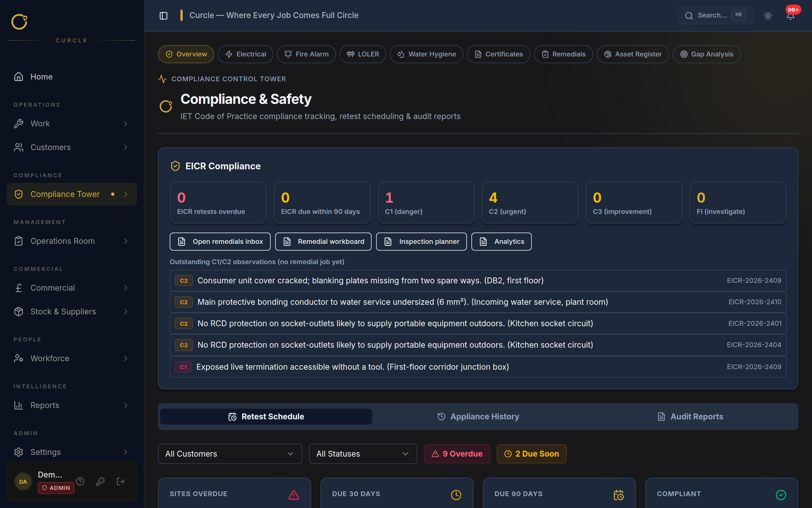Click the Customers people icon
Image resolution: width=812 pixels, height=508 pixels.
coord(18,147)
